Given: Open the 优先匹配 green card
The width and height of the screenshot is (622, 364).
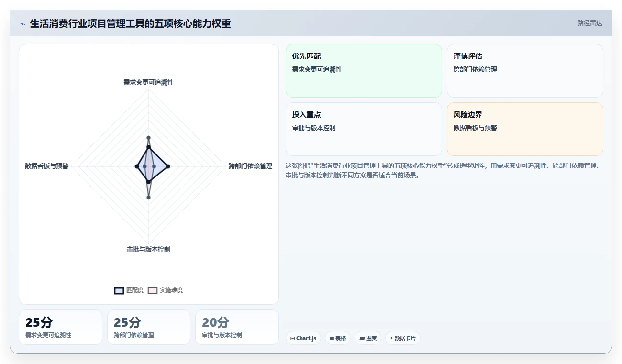Looking at the screenshot, I should (364, 71).
